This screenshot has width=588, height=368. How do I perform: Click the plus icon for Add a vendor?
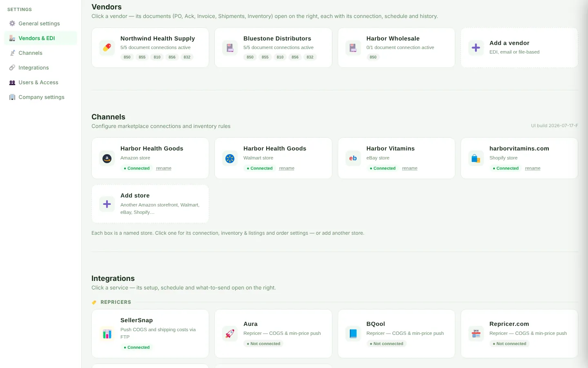pyautogui.click(x=476, y=48)
